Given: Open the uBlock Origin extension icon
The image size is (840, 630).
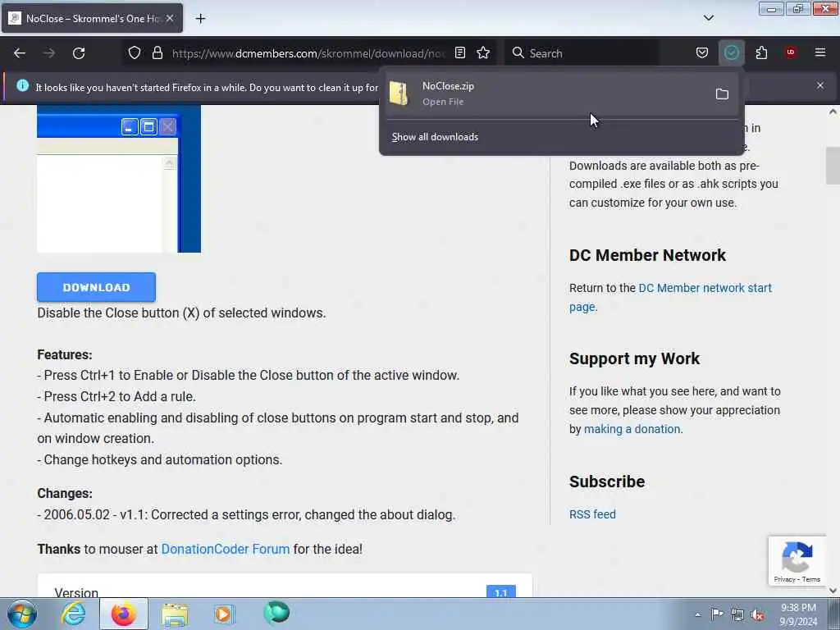Looking at the screenshot, I should point(791,52).
